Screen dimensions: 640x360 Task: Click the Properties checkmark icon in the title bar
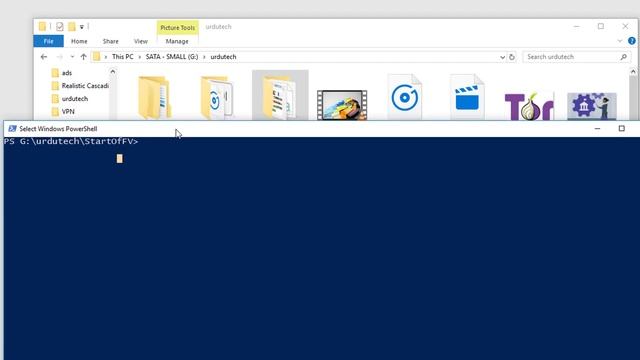click(60, 27)
